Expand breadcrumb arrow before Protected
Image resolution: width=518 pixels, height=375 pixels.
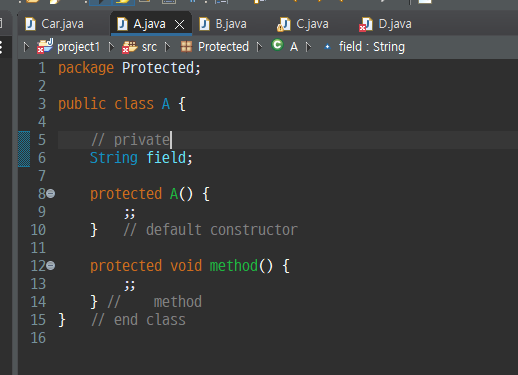168,47
